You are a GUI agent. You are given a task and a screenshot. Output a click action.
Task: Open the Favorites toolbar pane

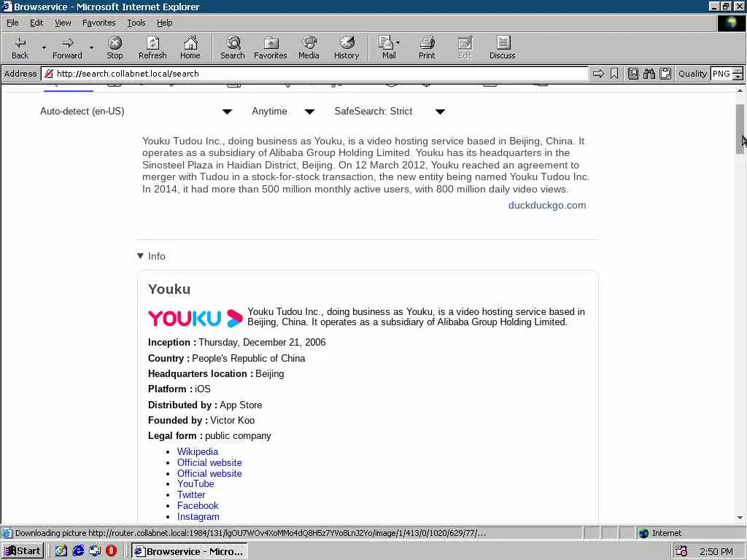[x=271, y=47]
